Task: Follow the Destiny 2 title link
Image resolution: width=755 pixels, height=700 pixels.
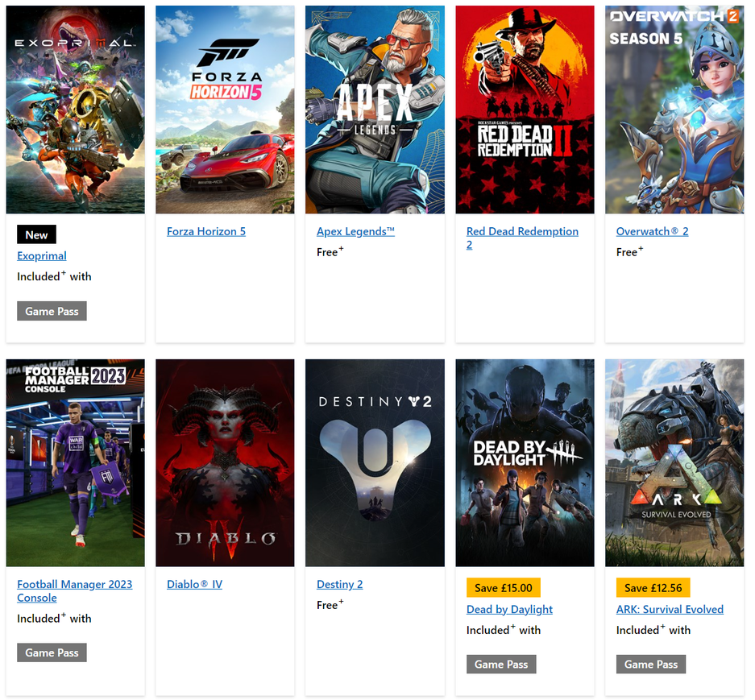Action: click(x=339, y=585)
